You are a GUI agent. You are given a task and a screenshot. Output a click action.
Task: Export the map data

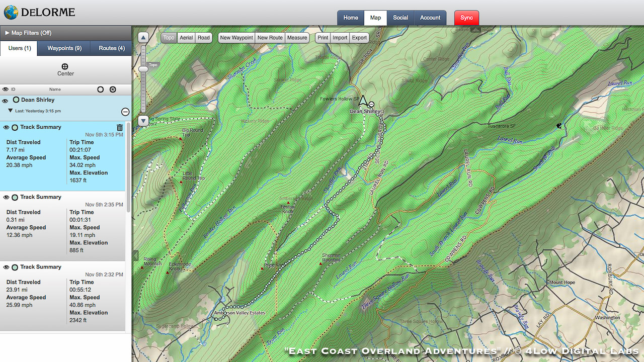(x=359, y=37)
